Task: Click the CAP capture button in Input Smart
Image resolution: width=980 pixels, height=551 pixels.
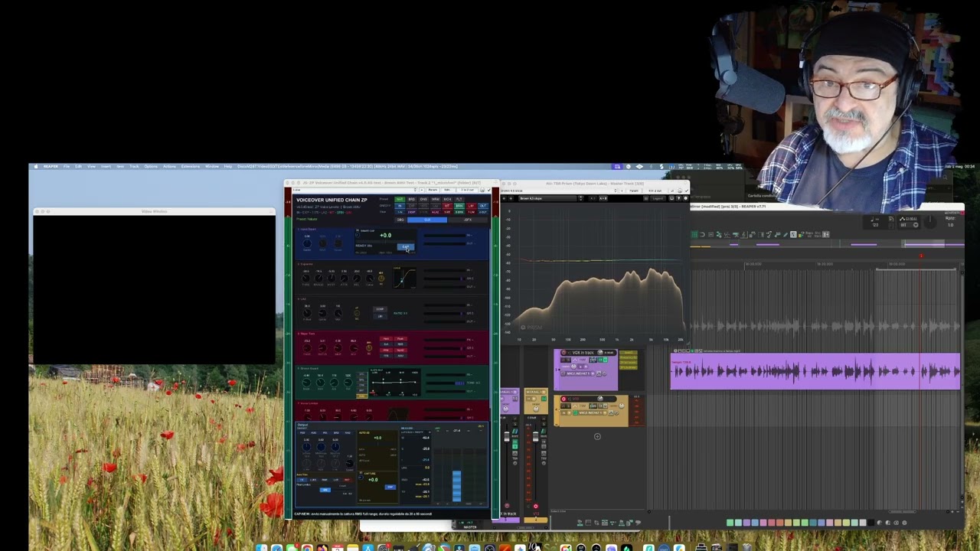Action: (406, 246)
